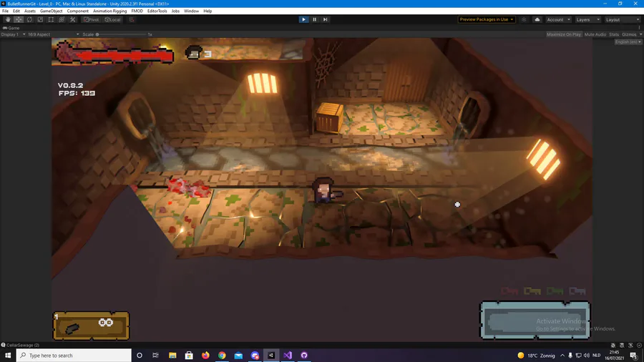
Task: Toggle Gizmos in Game view
Action: pos(629,34)
